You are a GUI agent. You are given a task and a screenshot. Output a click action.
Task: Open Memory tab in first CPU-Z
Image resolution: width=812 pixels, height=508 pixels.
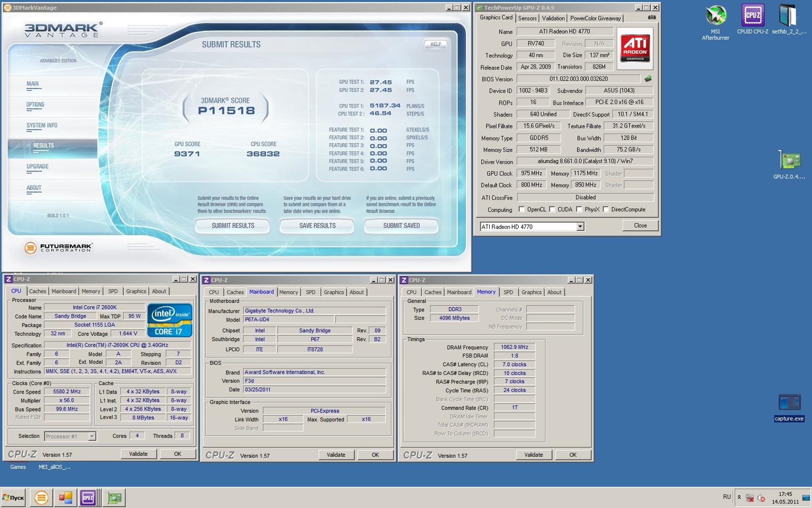pos(91,292)
